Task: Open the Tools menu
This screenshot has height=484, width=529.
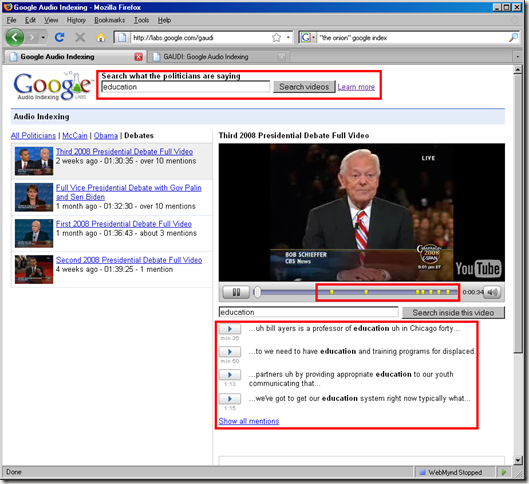Action: tap(141, 20)
